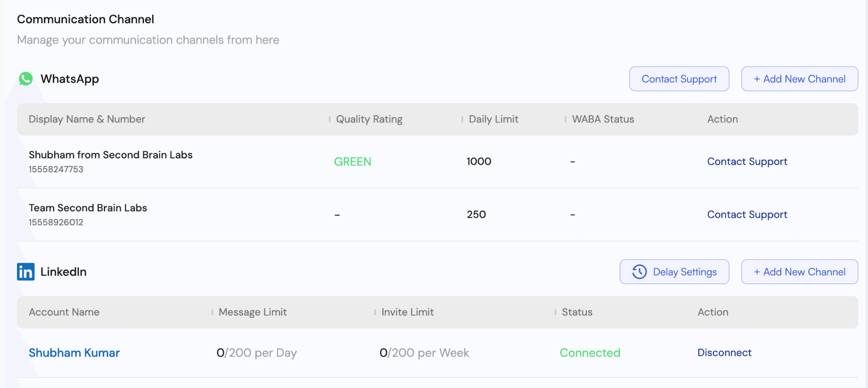Contact Support for Team Second Brain Labs
This screenshot has width=868, height=388.
click(x=747, y=214)
